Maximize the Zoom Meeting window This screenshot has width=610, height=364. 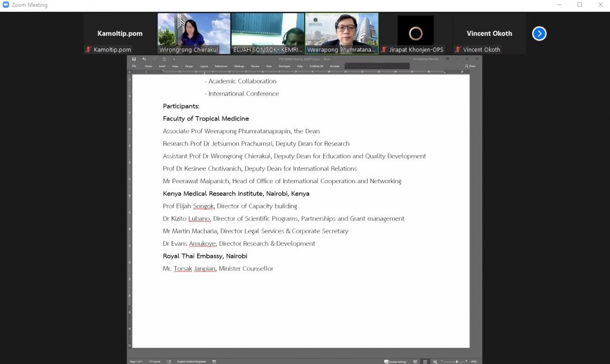pyautogui.click(x=580, y=4)
